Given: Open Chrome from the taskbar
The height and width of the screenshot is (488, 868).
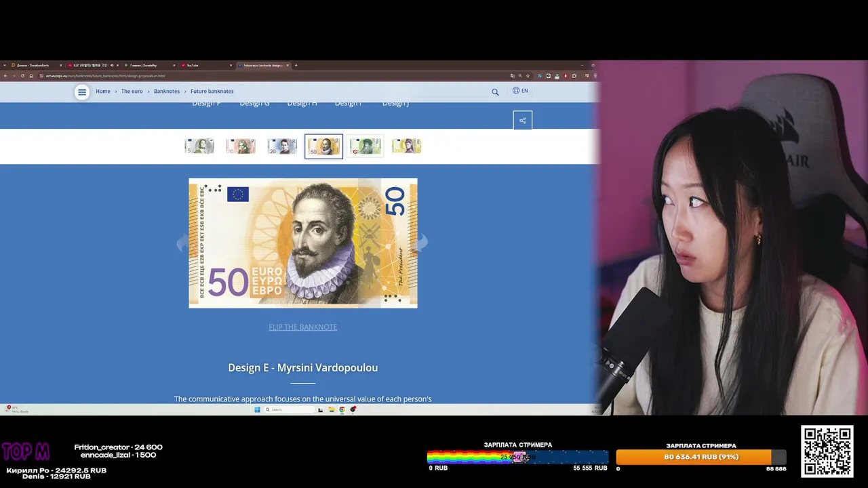Looking at the screenshot, I should click(x=342, y=409).
